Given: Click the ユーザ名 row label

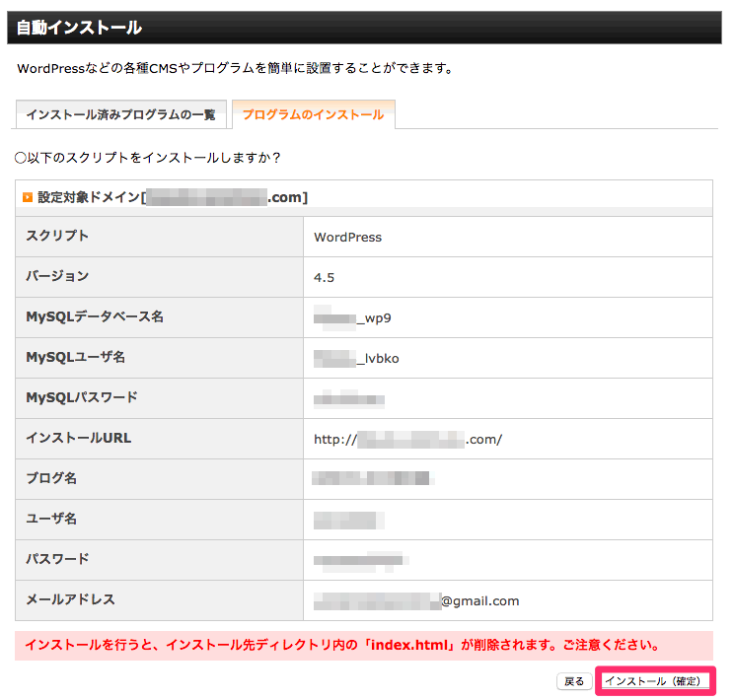Looking at the screenshot, I should click(x=51, y=520).
